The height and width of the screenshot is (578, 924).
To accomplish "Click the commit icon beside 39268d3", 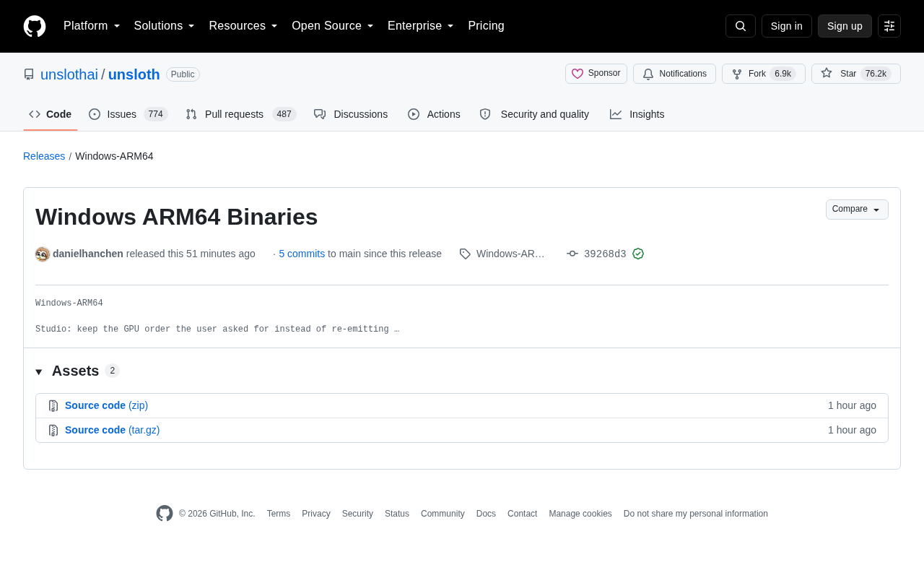I will (x=572, y=254).
